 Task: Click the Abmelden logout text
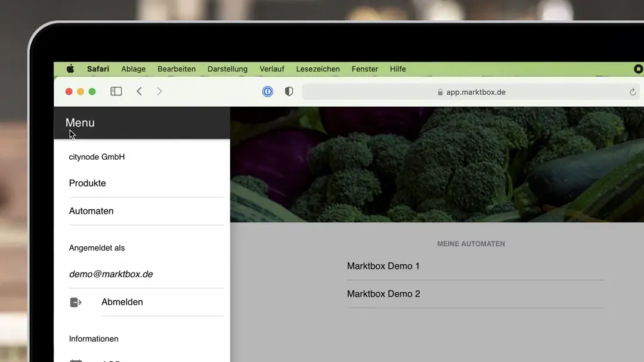click(122, 302)
